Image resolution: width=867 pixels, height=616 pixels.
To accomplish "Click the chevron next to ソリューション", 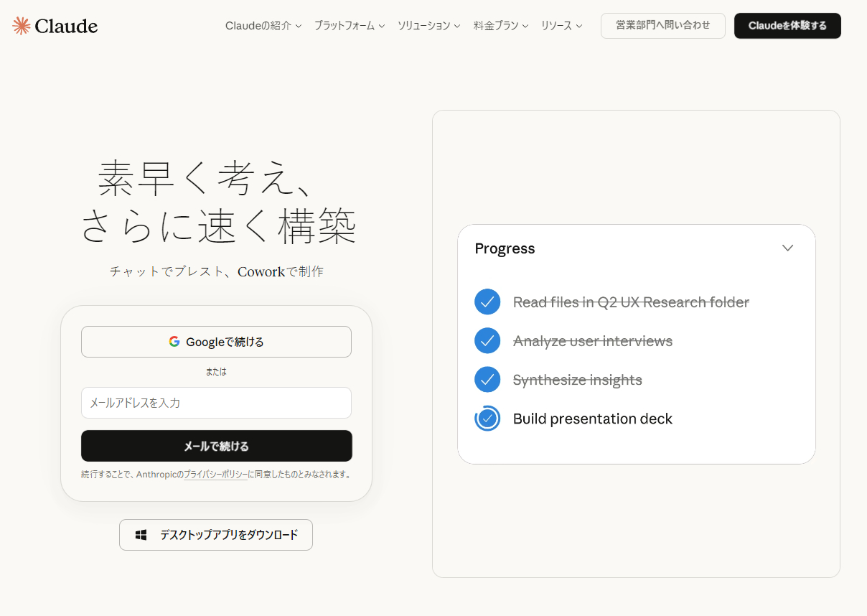I will 457,26.
